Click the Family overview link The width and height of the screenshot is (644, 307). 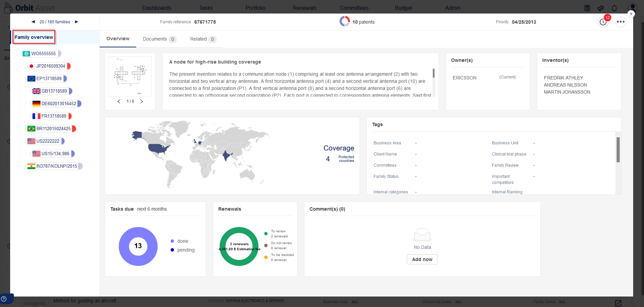click(34, 37)
